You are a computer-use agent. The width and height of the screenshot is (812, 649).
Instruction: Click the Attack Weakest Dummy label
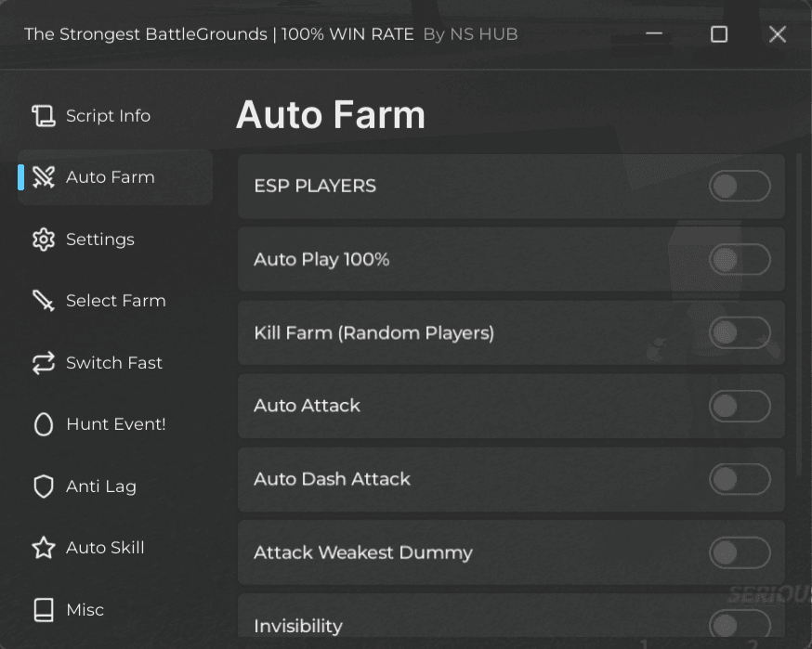(363, 552)
